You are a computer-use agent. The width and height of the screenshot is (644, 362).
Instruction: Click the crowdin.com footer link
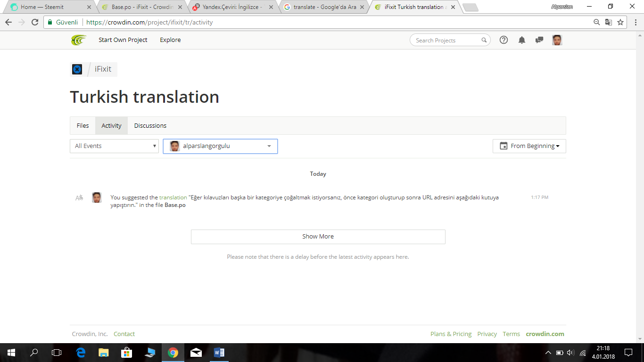(545, 334)
